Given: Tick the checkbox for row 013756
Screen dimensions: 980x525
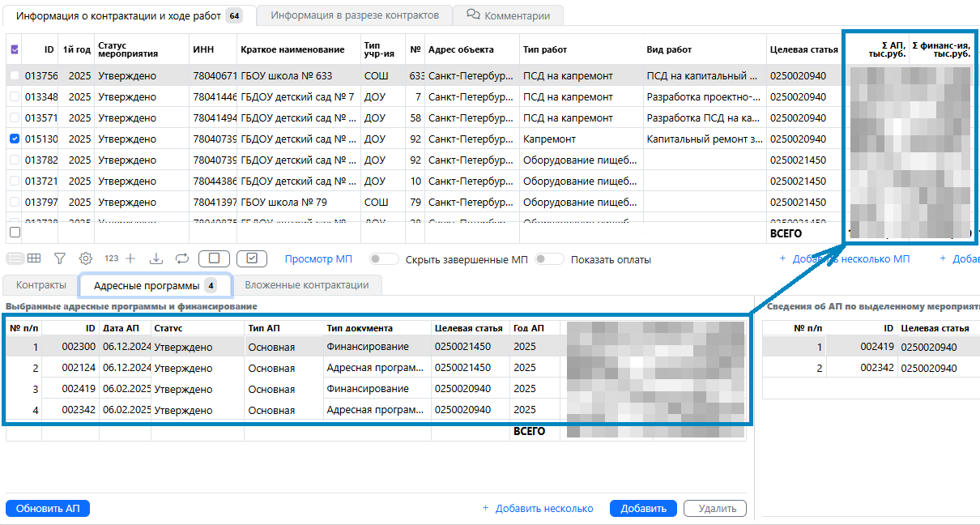Looking at the screenshot, I should (x=15, y=75).
